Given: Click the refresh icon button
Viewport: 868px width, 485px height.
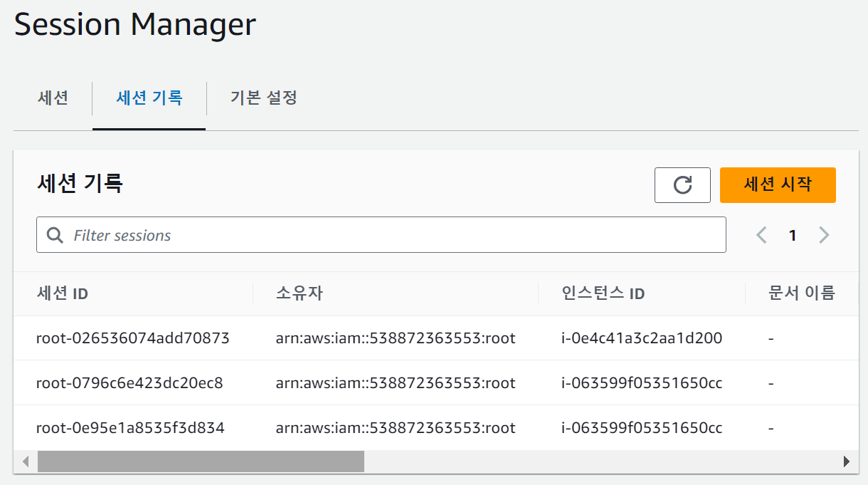Looking at the screenshot, I should [682, 185].
